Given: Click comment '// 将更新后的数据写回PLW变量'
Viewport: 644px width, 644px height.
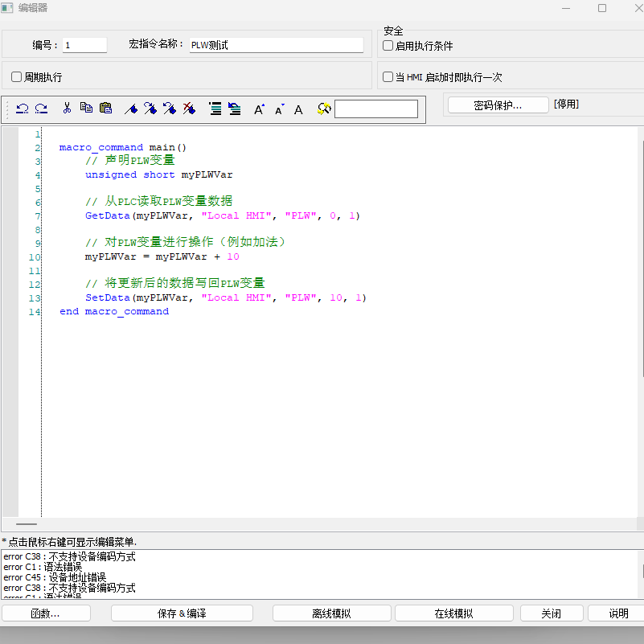Looking at the screenshot, I should click(175, 283).
